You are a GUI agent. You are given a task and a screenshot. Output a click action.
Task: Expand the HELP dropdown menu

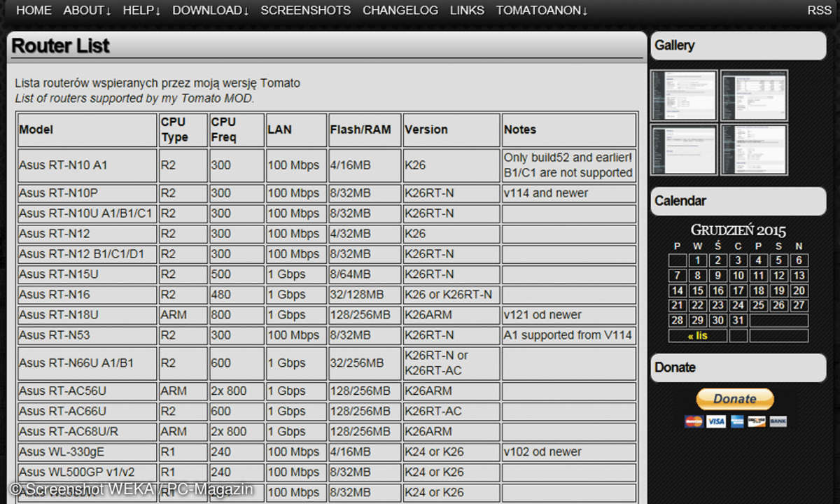142,10
